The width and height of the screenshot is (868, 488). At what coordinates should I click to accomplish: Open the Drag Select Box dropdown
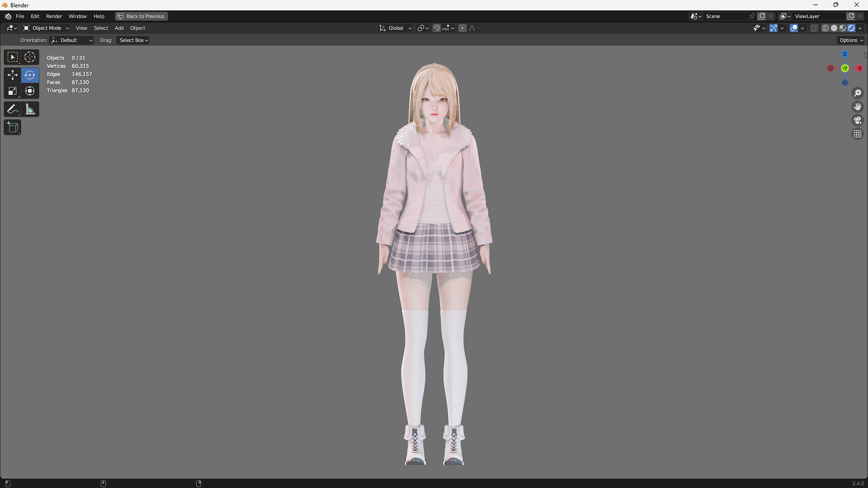(134, 40)
